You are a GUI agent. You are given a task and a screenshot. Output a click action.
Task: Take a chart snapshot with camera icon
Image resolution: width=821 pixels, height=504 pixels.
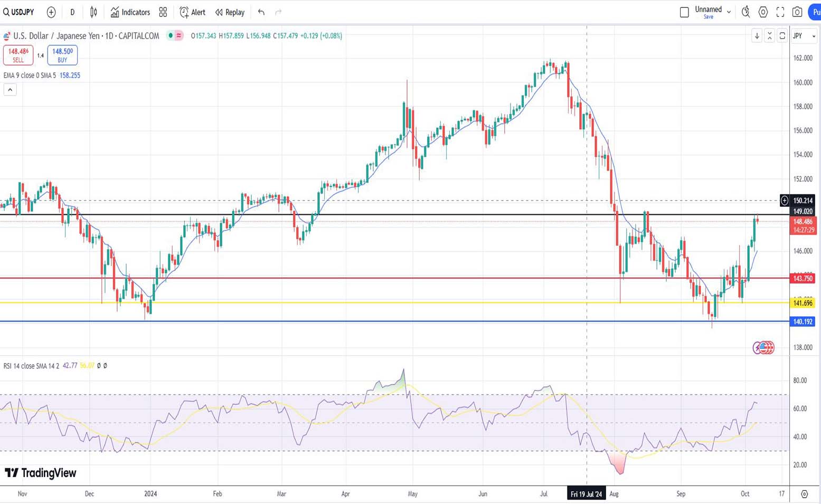tap(797, 12)
